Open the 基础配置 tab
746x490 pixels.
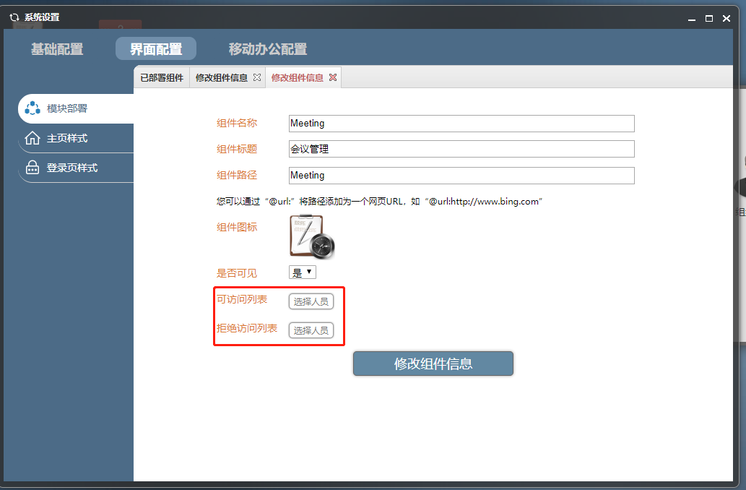tap(57, 49)
